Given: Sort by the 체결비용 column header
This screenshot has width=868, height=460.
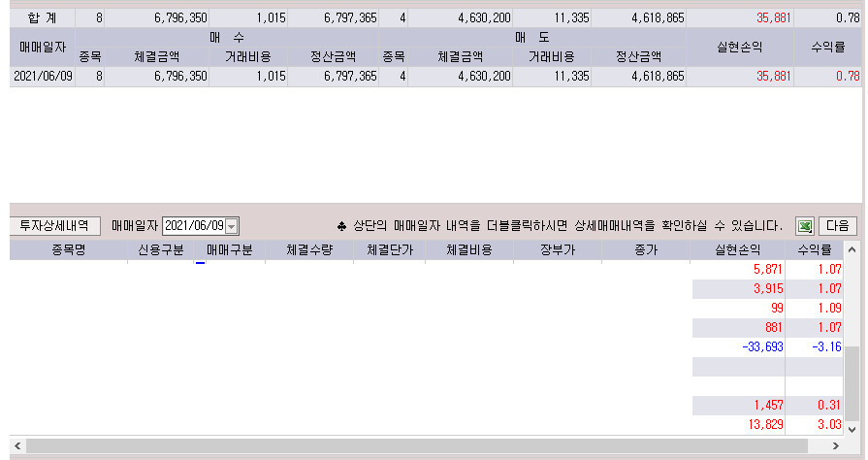Looking at the screenshot, I should [469, 250].
